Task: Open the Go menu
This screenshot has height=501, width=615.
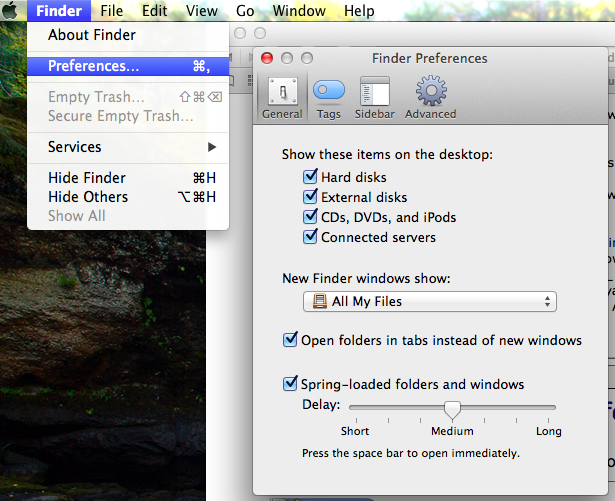Action: [x=245, y=11]
